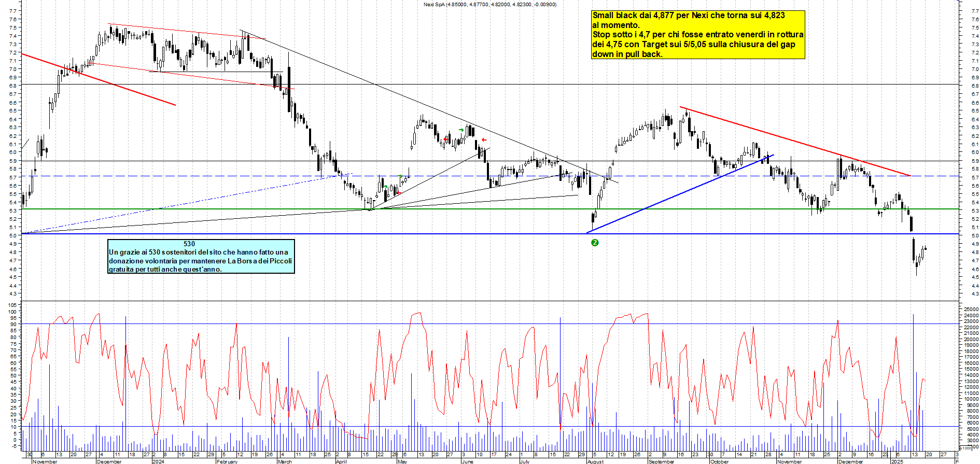Click the April label on time axis
The height and width of the screenshot is (464, 980).
[341, 461]
